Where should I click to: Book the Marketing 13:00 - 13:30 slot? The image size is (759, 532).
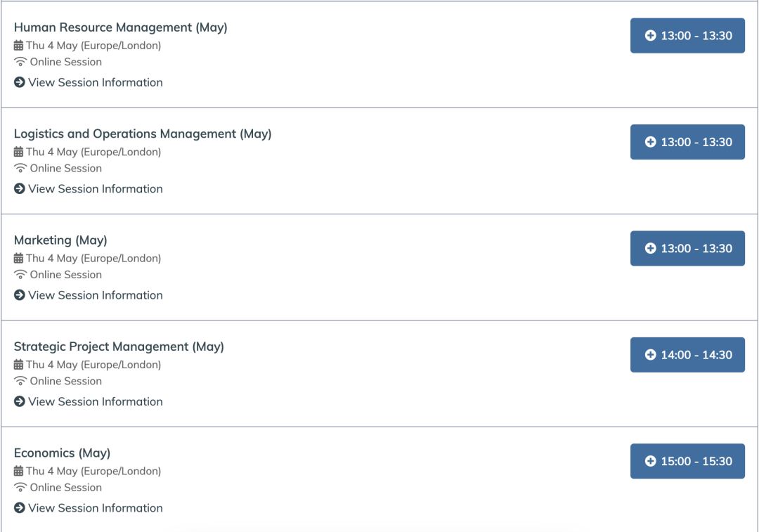(x=687, y=248)
